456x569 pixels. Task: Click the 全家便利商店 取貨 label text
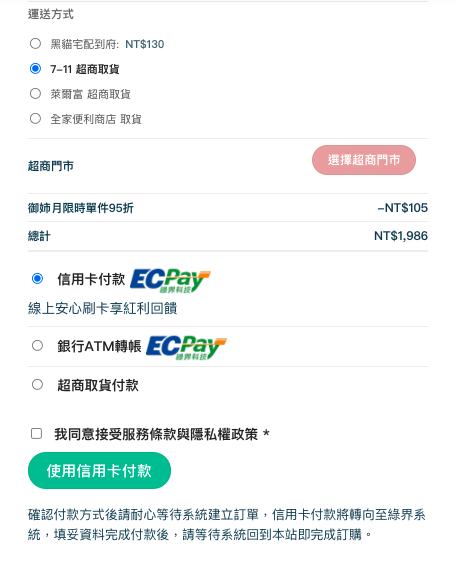click(x=96, y=119)
